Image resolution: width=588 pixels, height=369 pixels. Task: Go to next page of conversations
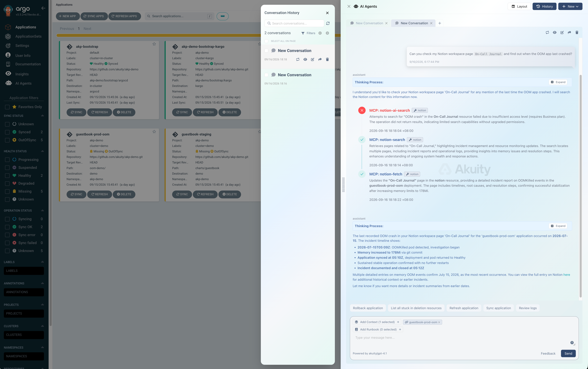327,33
